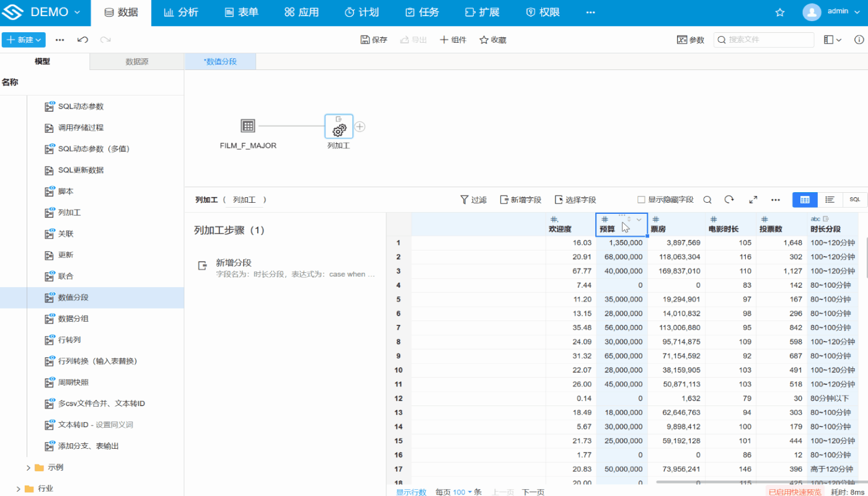The image size is (868, 496).
Task: Switch to the 数据源 tab
Action: (137, 61)
